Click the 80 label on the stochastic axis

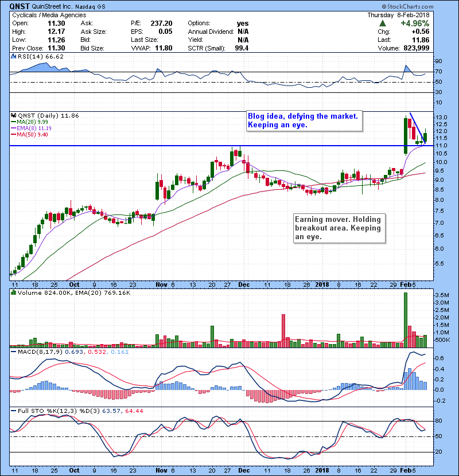pyautogui.click(x=438, y=421)
